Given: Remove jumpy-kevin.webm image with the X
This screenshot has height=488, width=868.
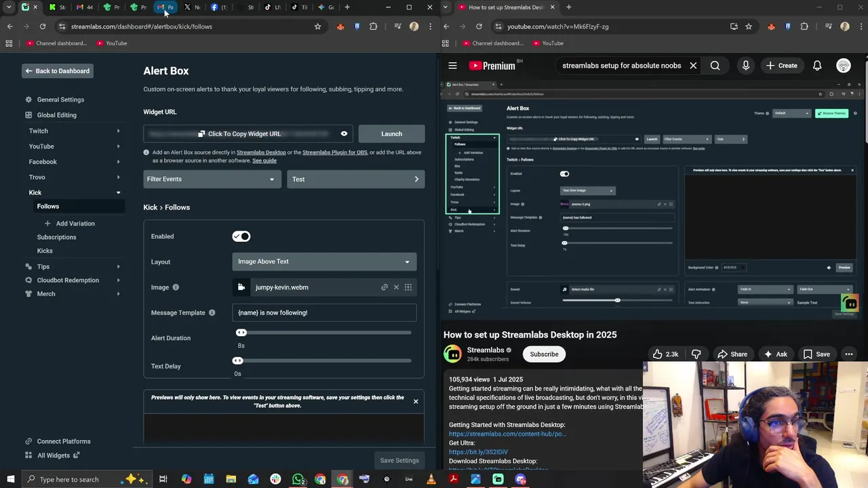Looking at the screenshot, I should click(397, 287).
